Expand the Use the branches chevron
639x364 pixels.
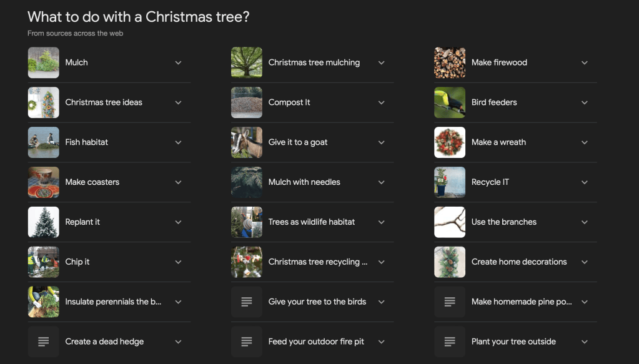pyautogui.click(x=584, y=222)
